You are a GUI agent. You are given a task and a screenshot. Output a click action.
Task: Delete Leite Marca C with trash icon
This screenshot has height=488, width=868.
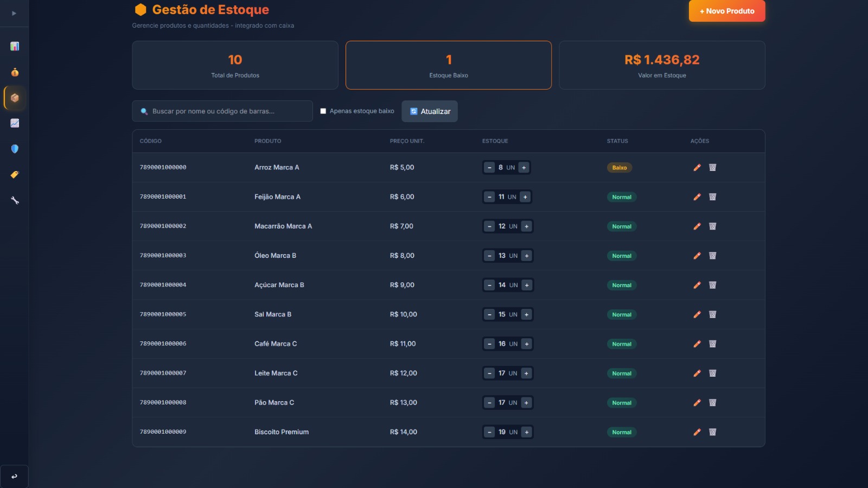coord(713,373)
